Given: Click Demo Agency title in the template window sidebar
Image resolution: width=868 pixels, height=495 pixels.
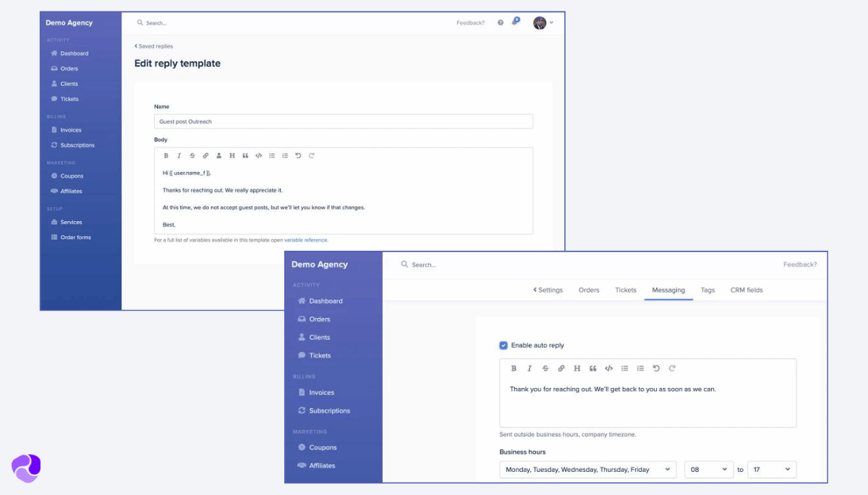Looking at the screenshot, I should (69, 23).
